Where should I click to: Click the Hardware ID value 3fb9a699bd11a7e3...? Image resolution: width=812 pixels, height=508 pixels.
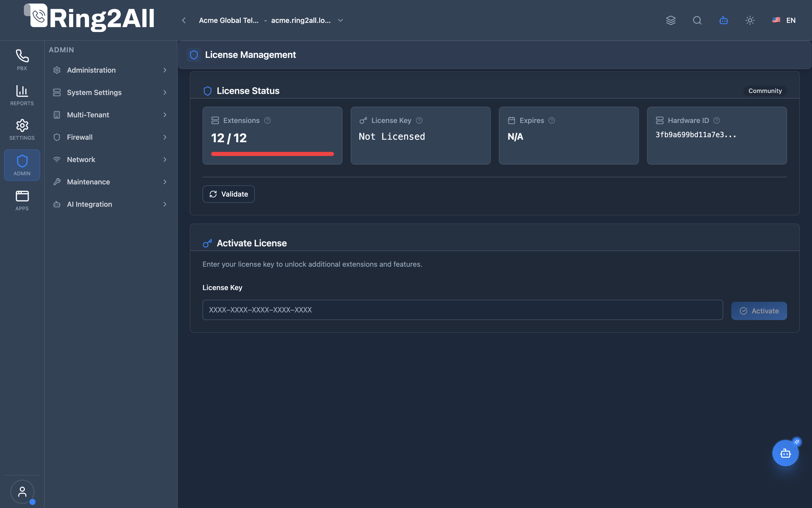pyautogui.click(x=696, y=135)
